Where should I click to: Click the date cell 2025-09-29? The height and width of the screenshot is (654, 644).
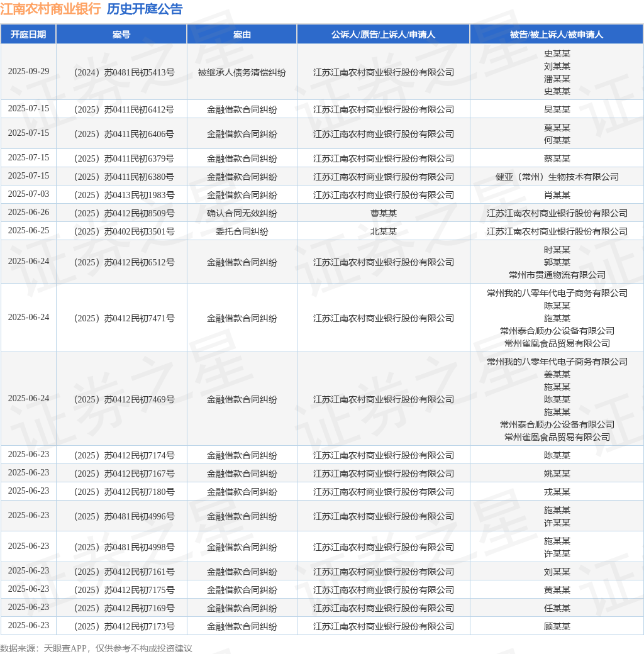(28, 71)
